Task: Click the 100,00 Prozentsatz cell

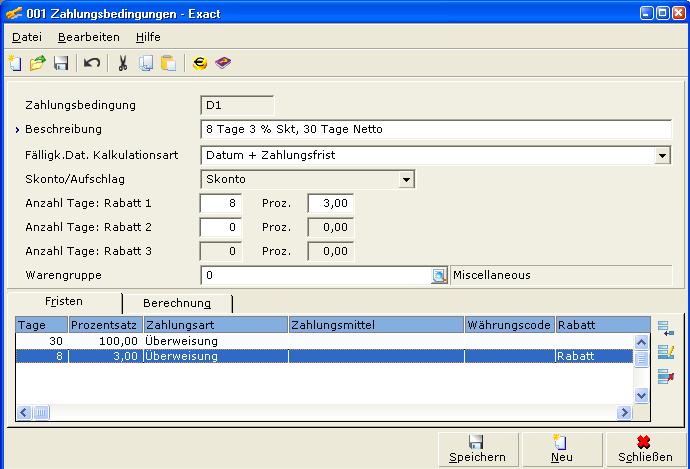Action: tap(106, 341)
